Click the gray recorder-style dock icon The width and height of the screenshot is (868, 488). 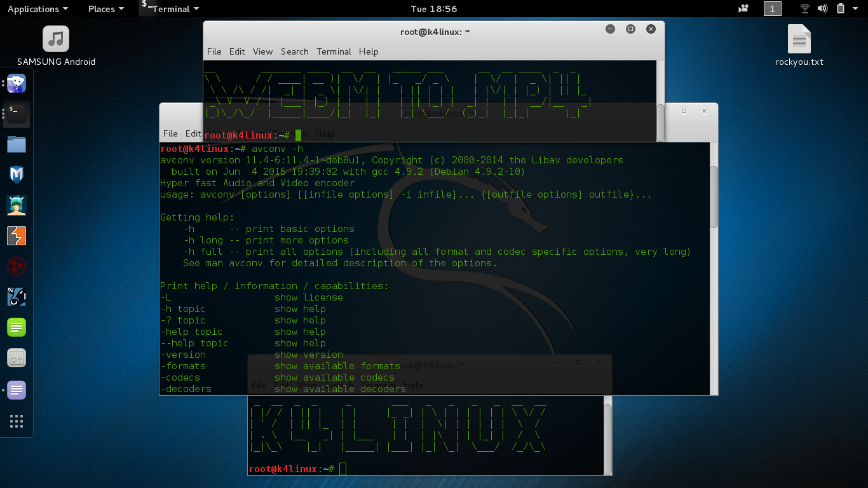coord(17,358)
